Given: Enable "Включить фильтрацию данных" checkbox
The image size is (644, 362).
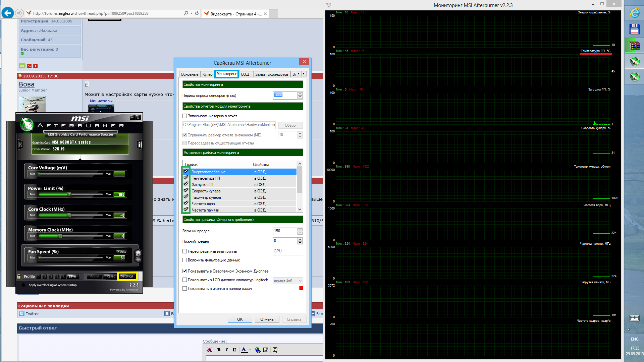Looking at the screenshot, I should coord(184,260).
